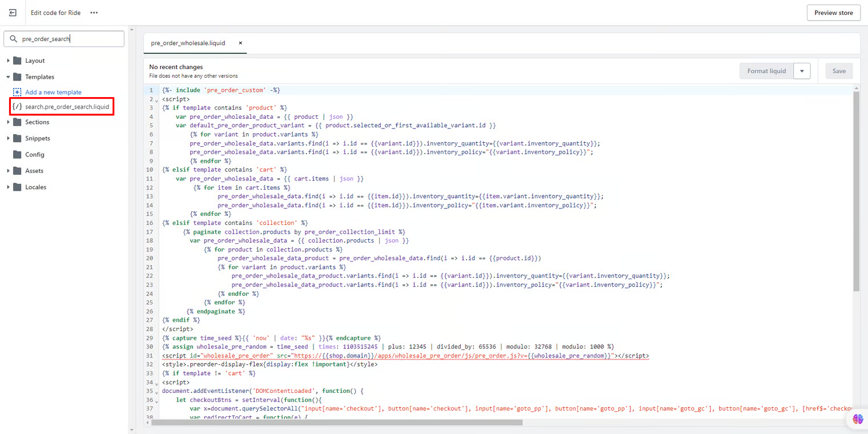Click the Add a new template icon
The height and width of the screenshot is (434, 868).
17,92
